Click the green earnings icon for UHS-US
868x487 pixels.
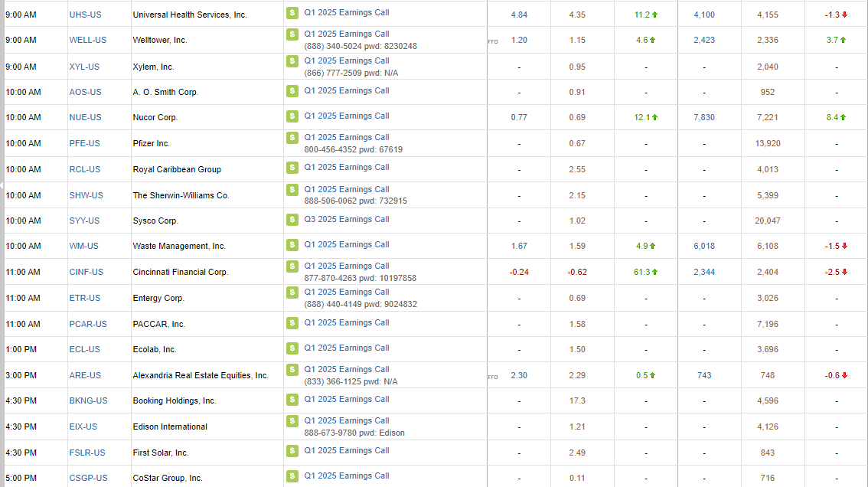pyautogui.click(x=292, y=12)
